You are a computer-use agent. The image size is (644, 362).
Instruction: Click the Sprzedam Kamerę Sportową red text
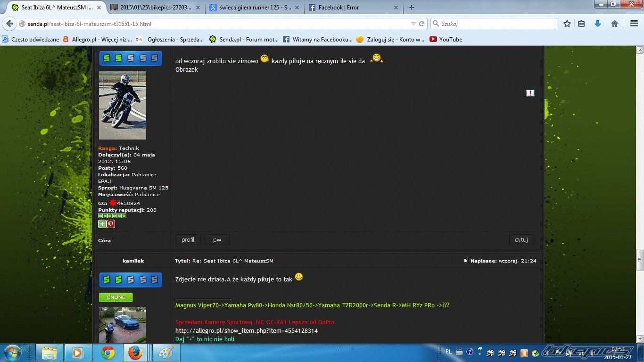(x=255, y=322)
